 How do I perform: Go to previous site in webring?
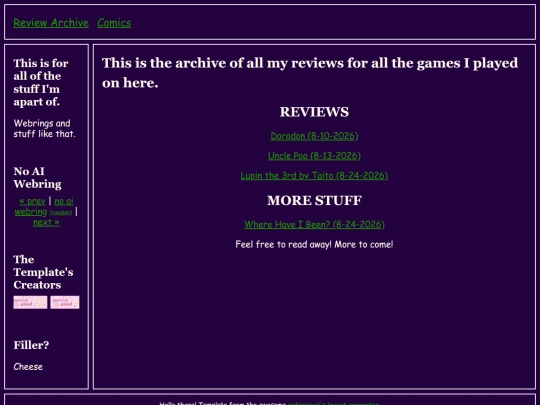pyautogui.click(x=32, y=201)
